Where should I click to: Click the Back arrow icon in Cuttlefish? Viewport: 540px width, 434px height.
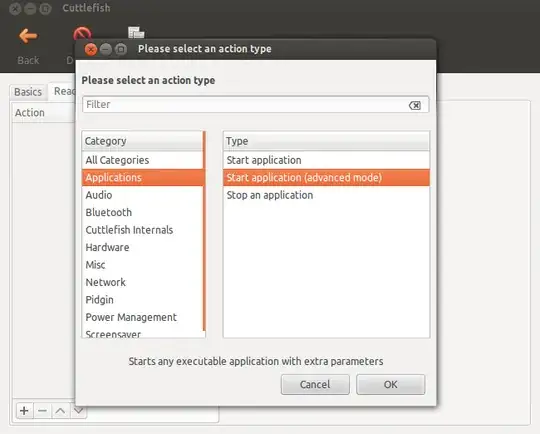click(28, 35)
